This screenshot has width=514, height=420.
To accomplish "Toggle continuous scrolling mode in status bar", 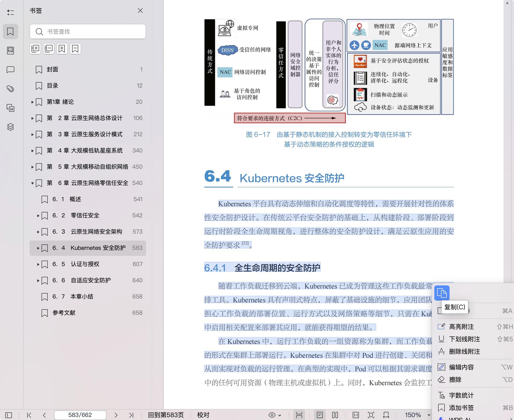I will click(299, 415).
